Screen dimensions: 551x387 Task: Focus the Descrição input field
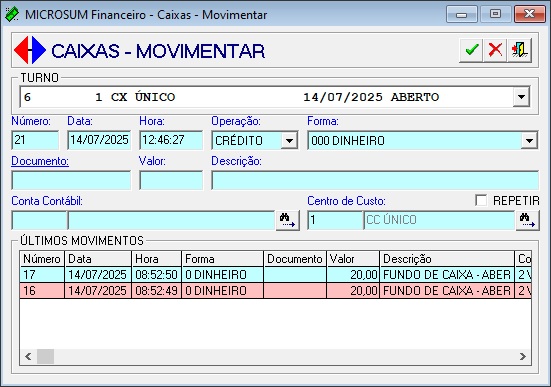[x=375, y=180]
